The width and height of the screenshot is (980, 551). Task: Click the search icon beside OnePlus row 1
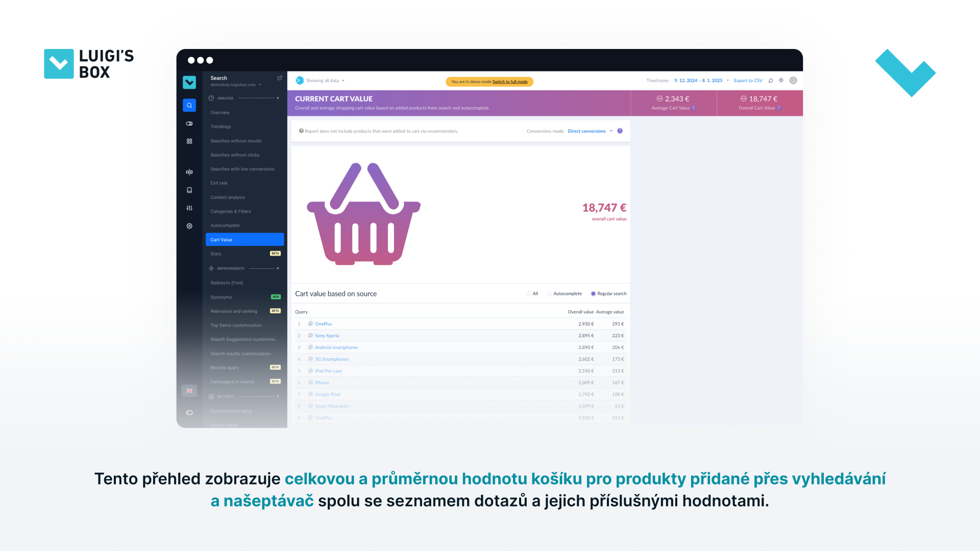(x=310, y=324)
